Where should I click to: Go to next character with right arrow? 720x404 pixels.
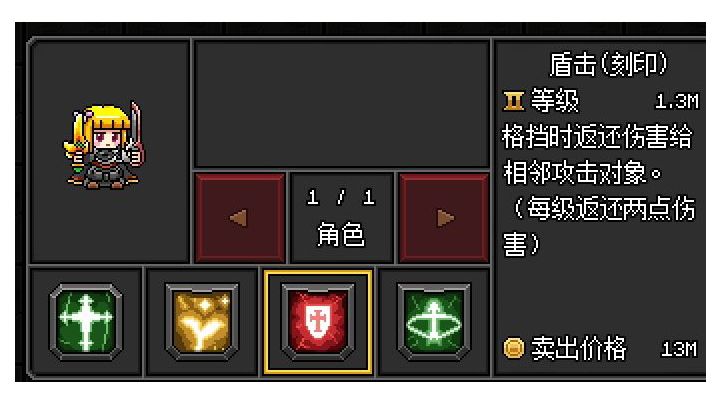pos(444,218)
